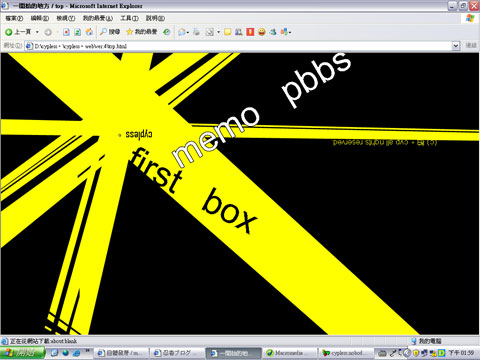Expand the address bar dropdown
This screenshot has height=360, width=480.
[x=456, y=46]
